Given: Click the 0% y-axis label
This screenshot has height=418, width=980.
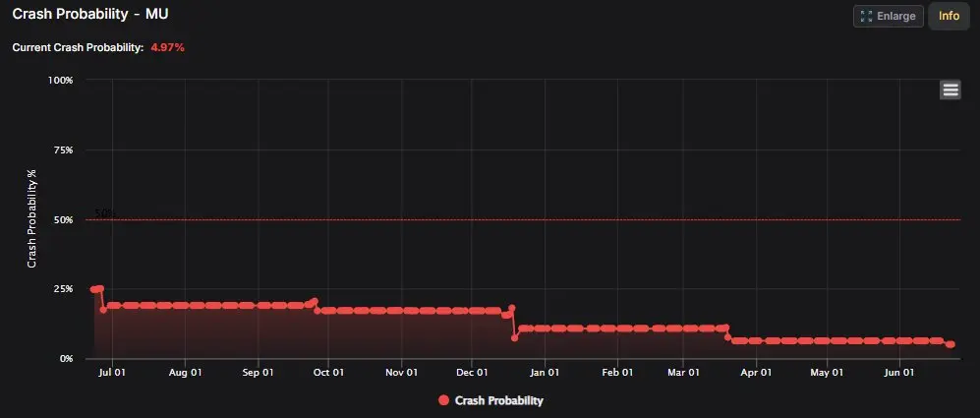Looking at the screenshot, I should pyautogui.click(x=66, y=359).
